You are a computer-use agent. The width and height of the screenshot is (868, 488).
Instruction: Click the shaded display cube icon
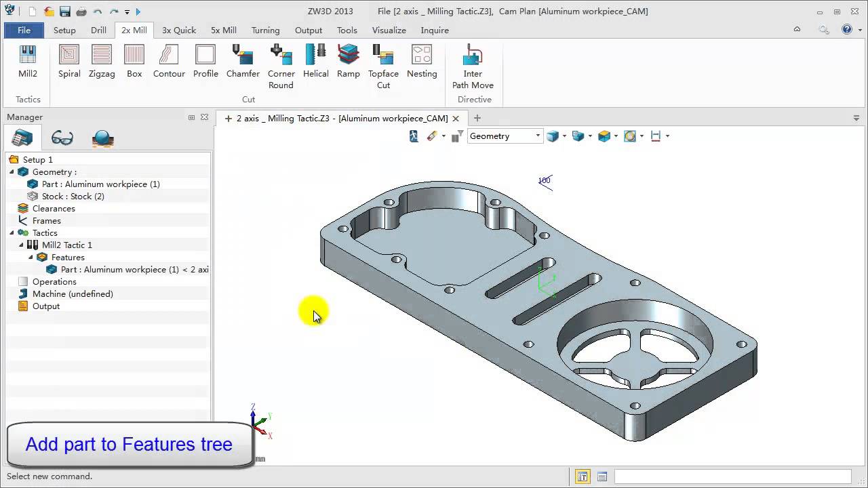click(553, 136)
